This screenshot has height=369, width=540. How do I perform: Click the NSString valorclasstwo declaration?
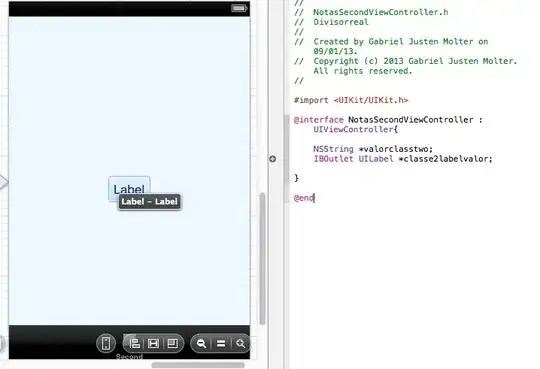click(373, 149)
